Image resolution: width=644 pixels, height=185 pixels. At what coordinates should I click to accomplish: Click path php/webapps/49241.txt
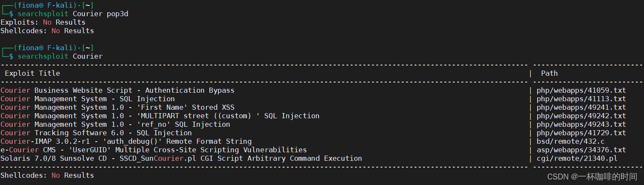581,107
